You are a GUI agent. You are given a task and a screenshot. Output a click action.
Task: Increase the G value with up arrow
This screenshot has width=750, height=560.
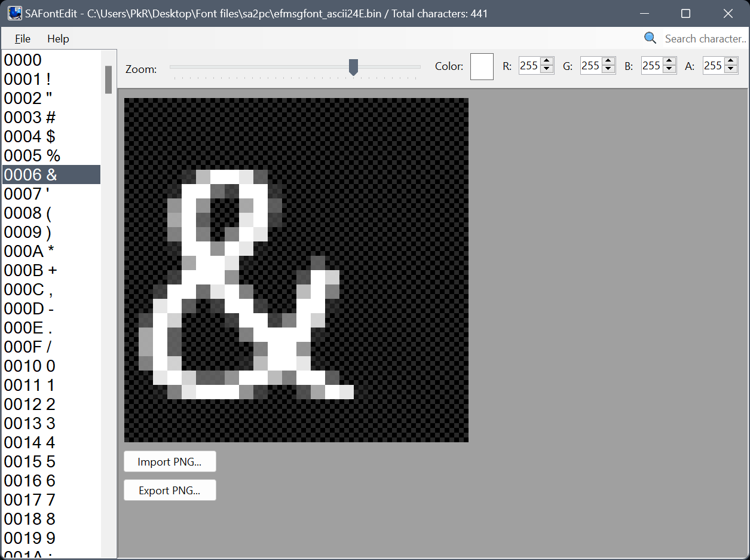[608, 62]
